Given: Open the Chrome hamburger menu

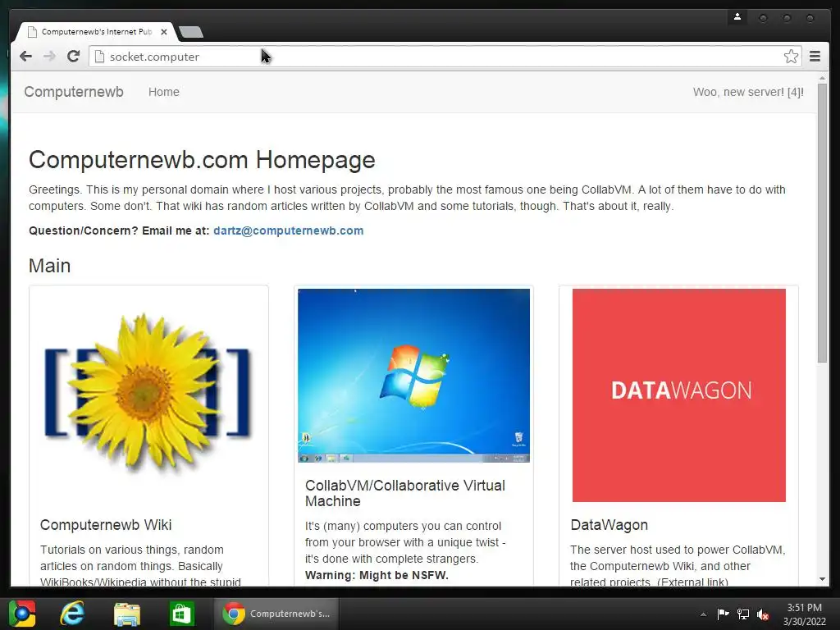Looking at the screenshot, I should point(815,57).
